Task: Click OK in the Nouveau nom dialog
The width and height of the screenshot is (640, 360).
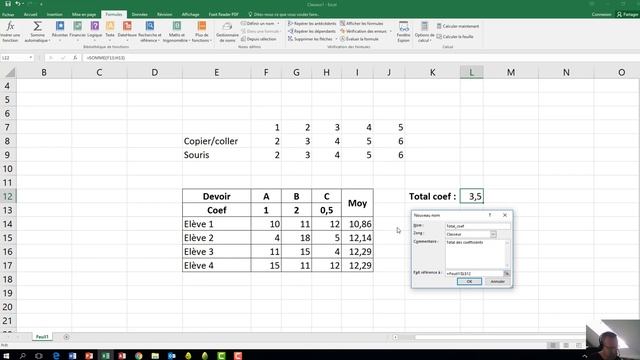Action: click(x=469, y=282)
